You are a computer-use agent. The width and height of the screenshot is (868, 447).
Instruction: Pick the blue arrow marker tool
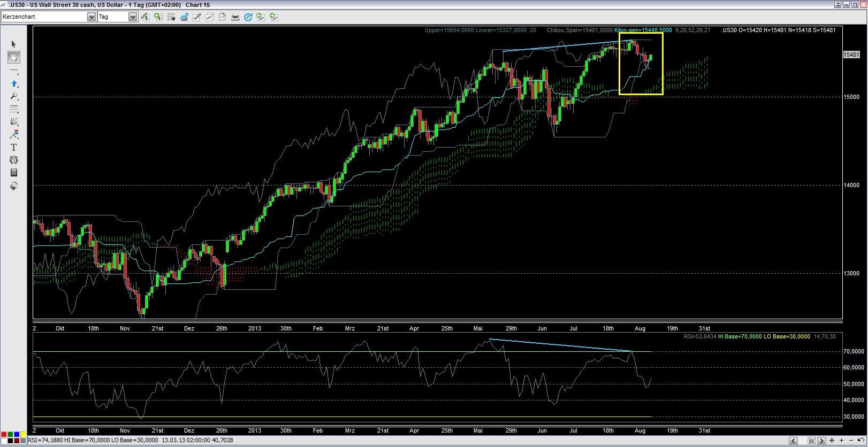pyautogui.click(x=14, y=84)
